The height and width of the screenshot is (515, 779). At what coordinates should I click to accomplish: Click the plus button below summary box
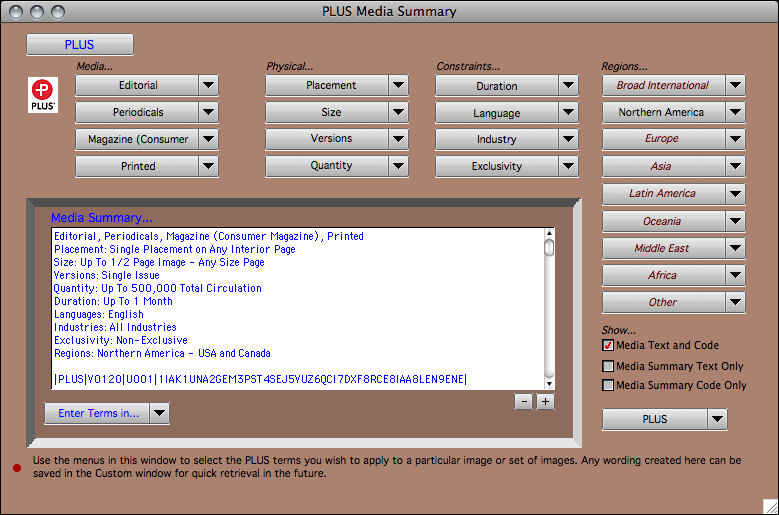545,402
